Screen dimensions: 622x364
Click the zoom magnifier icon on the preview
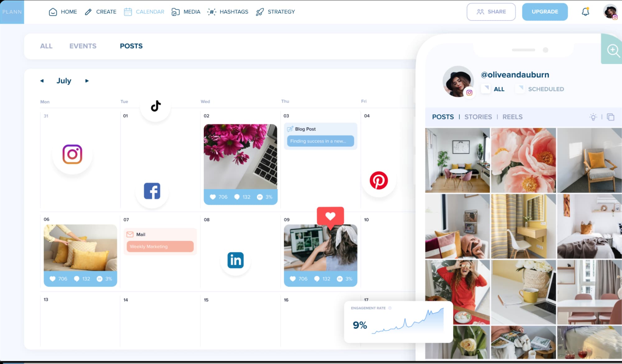(x=613, y=50)
